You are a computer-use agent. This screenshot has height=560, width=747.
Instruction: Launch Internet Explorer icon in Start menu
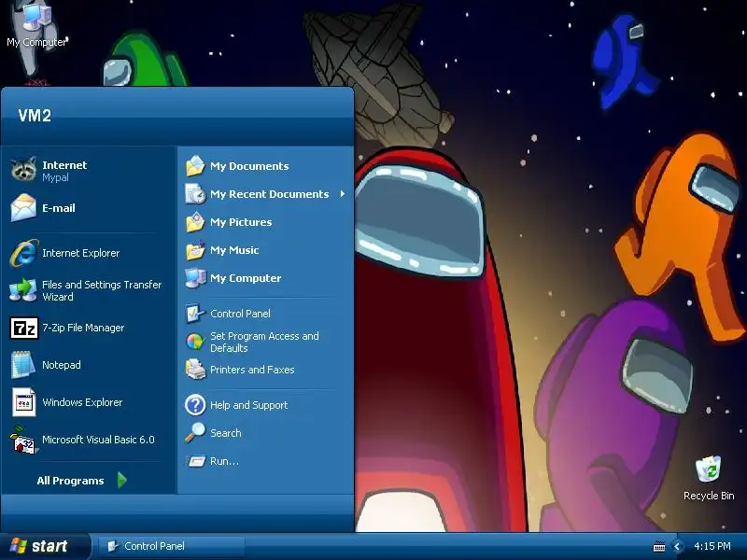click(23, 253)
